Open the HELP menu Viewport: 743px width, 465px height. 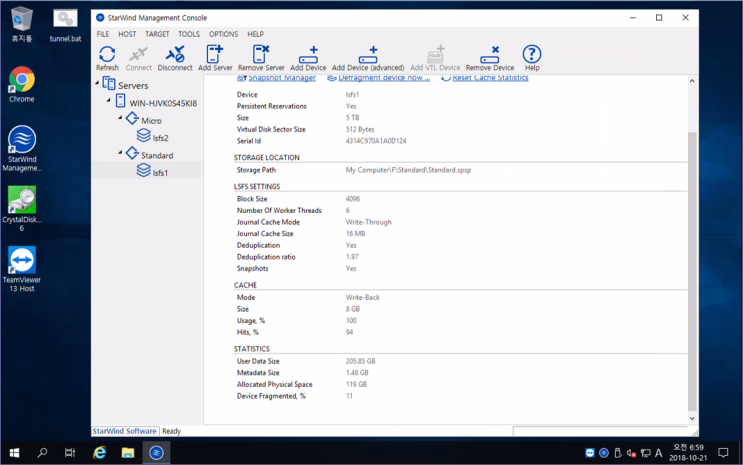click(x=255, y=34)
